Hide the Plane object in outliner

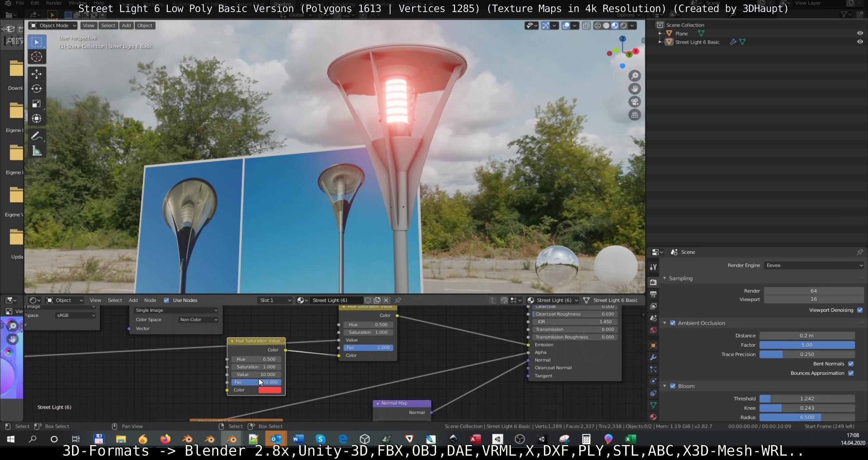[860, 33]
